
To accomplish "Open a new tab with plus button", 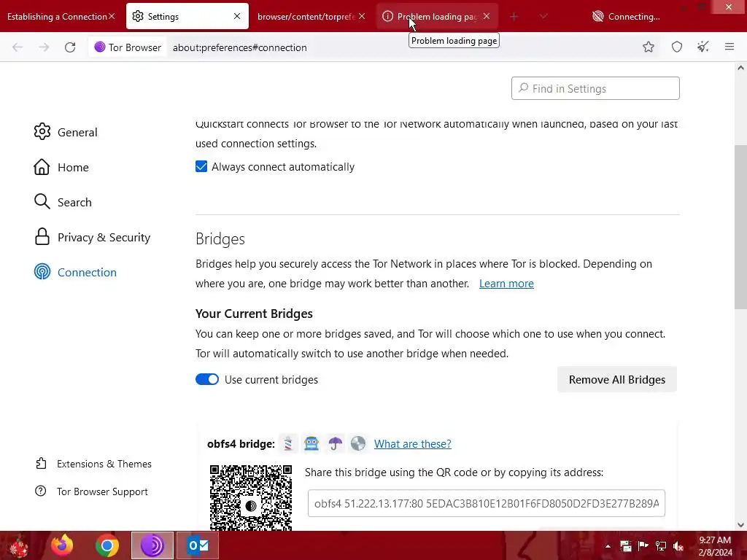I will point(514,17).
